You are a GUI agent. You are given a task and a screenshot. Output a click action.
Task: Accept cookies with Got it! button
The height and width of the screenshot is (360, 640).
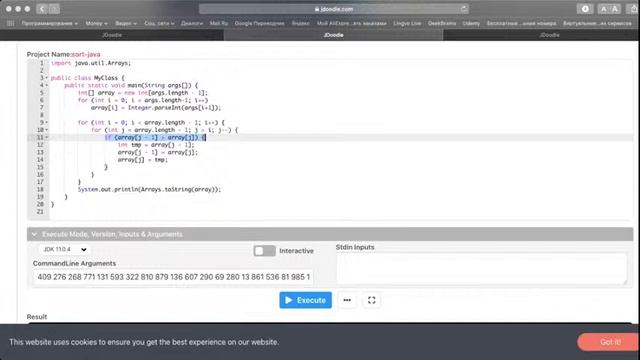[x=610, y=342]
